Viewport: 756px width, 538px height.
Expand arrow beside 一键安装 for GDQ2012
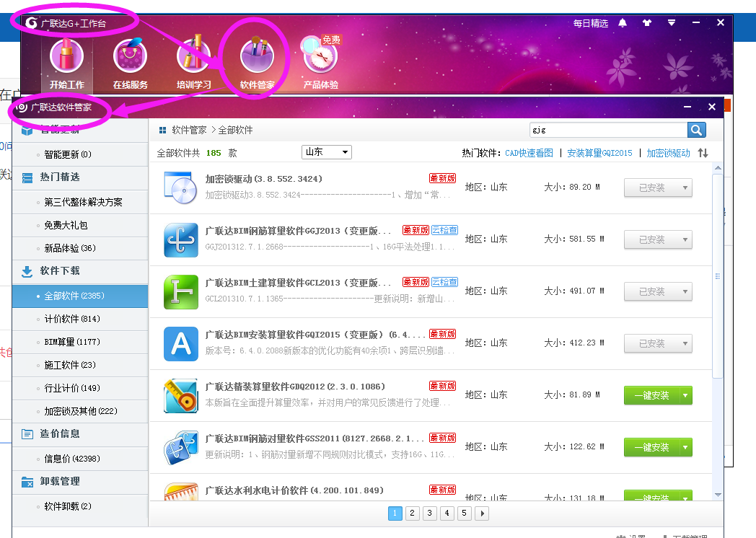(x=685, y=395)
